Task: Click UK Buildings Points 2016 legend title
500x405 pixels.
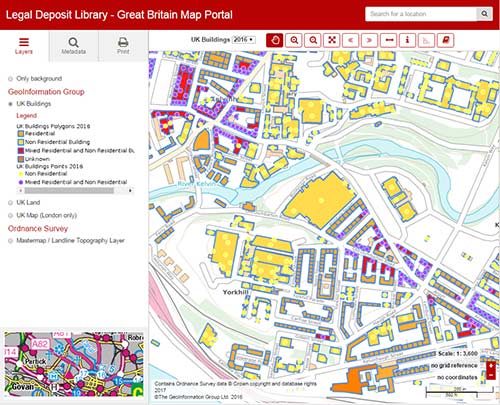Action: point(50,166)
